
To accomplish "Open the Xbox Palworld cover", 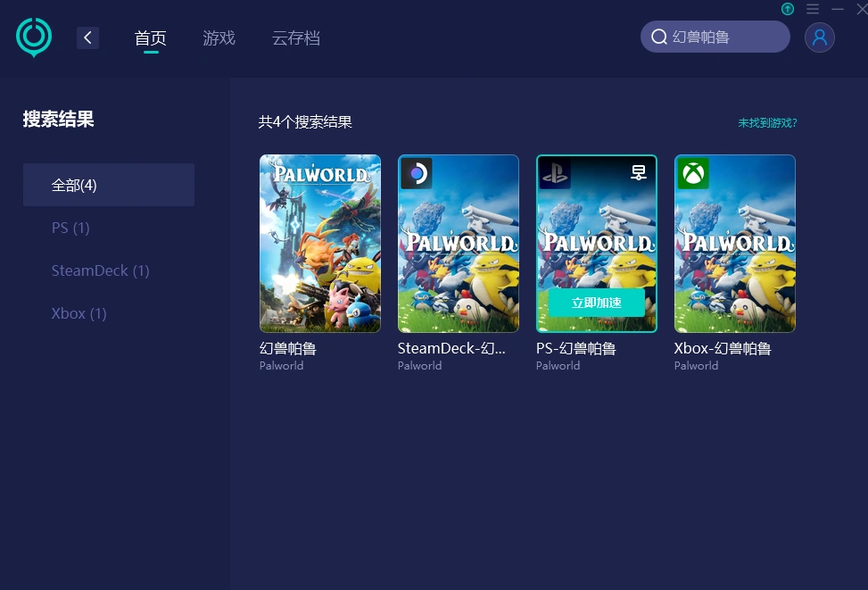I will click(734, 243).
